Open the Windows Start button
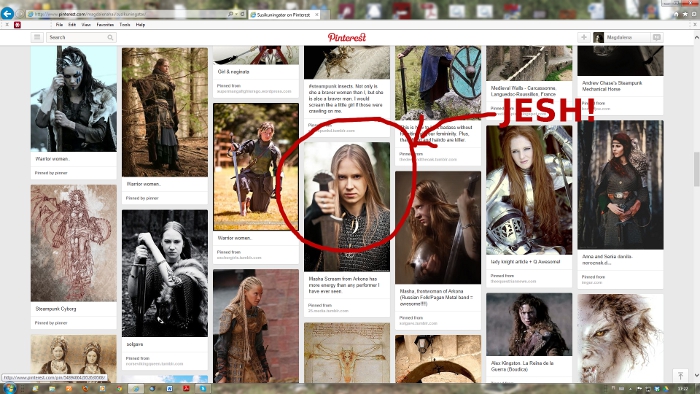The height and width of the screenshot is (394, 700). pyautogui.click(x=9, y=388)
